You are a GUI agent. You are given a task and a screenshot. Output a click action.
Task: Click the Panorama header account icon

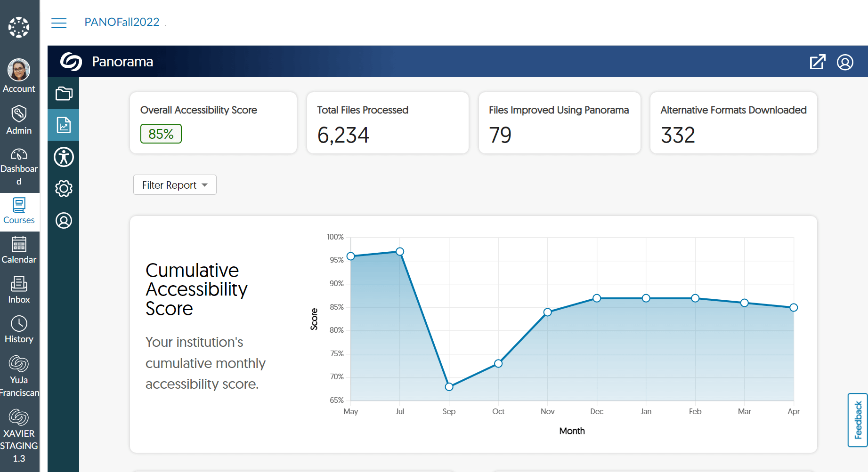pyautogui.click(x=845, y=62)
